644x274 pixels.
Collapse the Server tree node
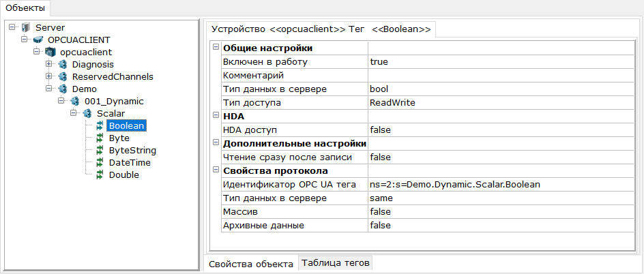click(12, 27)
